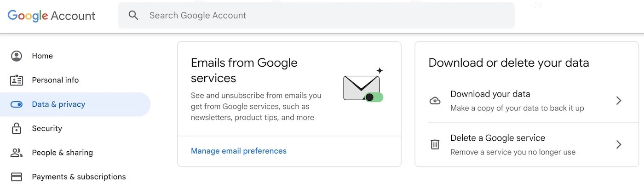Click the Personal info ID card icon

pyautogui.click(x=17, y=80)
